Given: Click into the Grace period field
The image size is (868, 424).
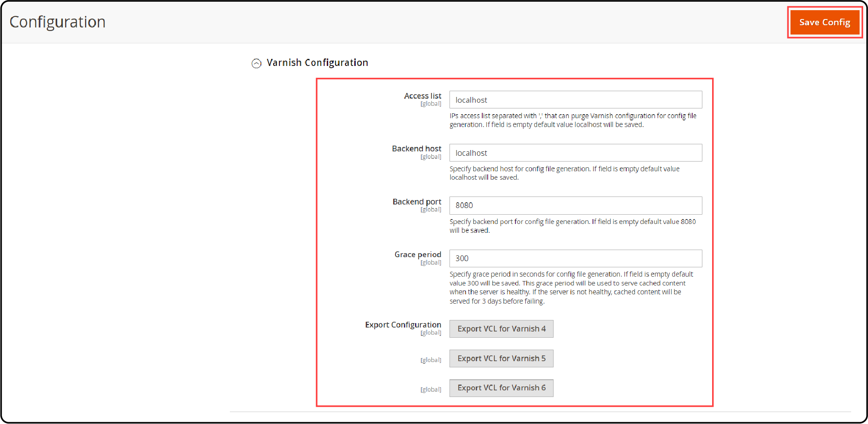Looking at the screenshot, I should tap(576, 258).
